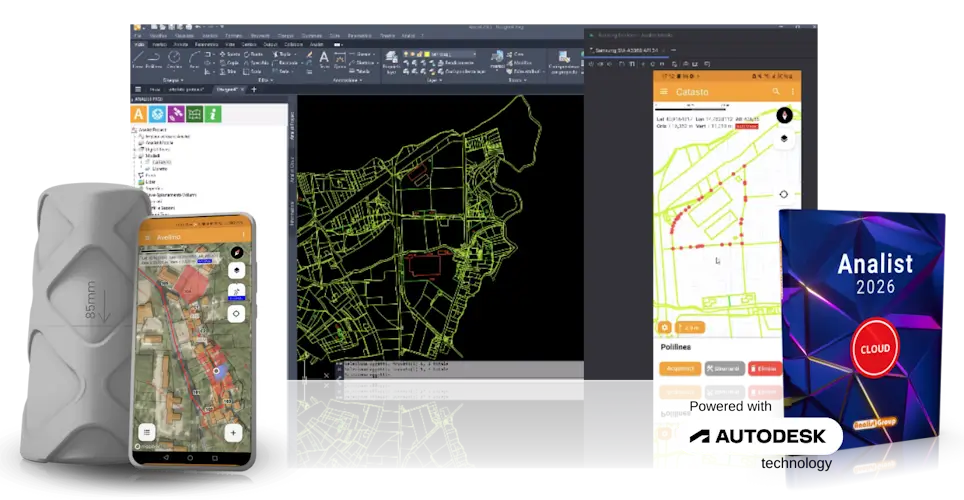Pick the Cerchio (circle) tool
Screen dimensions: 964x500
click(175, 60)
